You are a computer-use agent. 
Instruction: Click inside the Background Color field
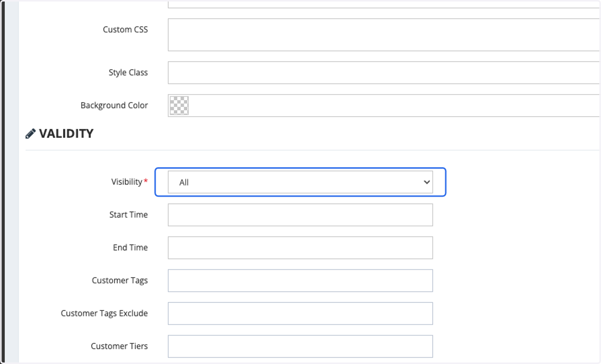384,106
